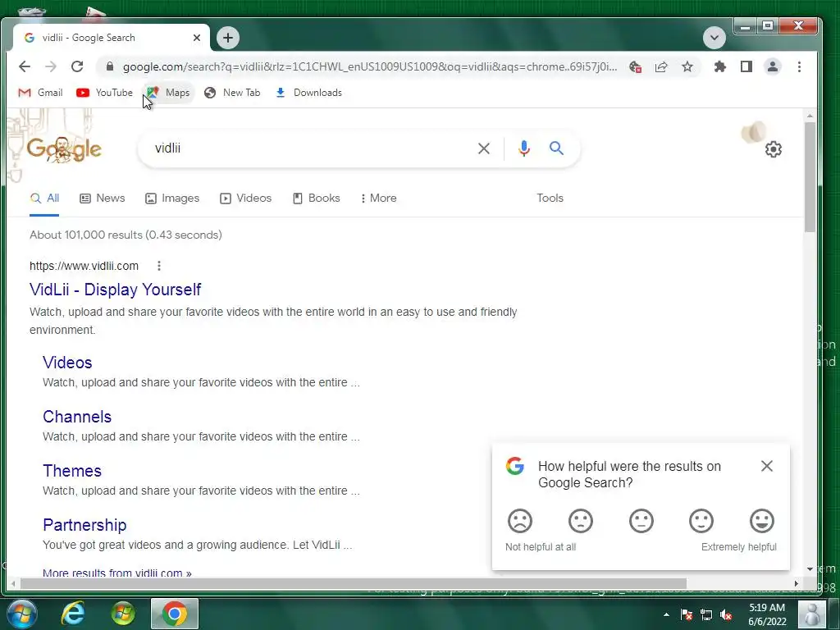Screen dimensions: 840x630
Task: Open the Partnership sitelink
Action: coord(84,525)
